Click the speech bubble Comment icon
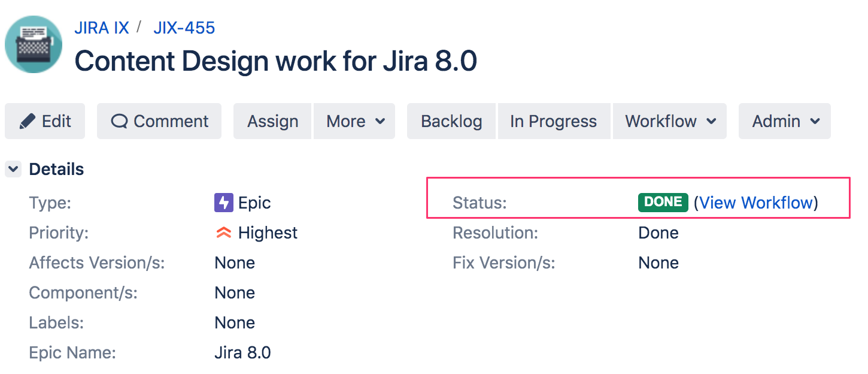This screenshot has height=374, width=868. 120,121
